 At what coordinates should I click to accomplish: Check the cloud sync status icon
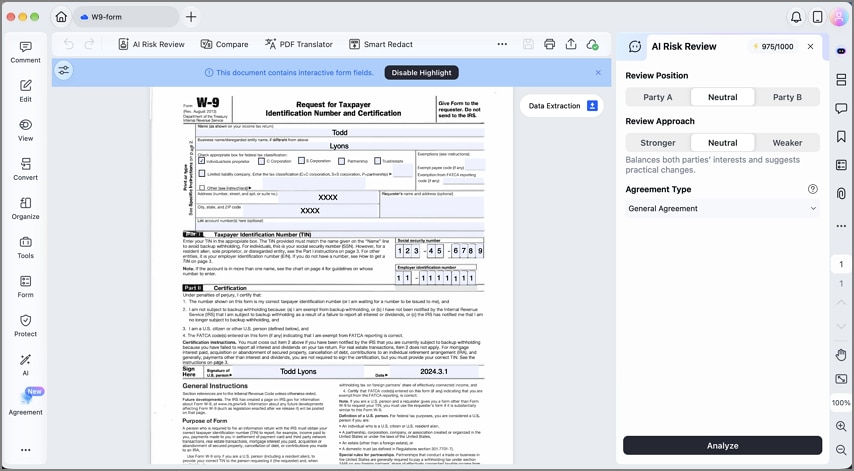pos(593,45)
